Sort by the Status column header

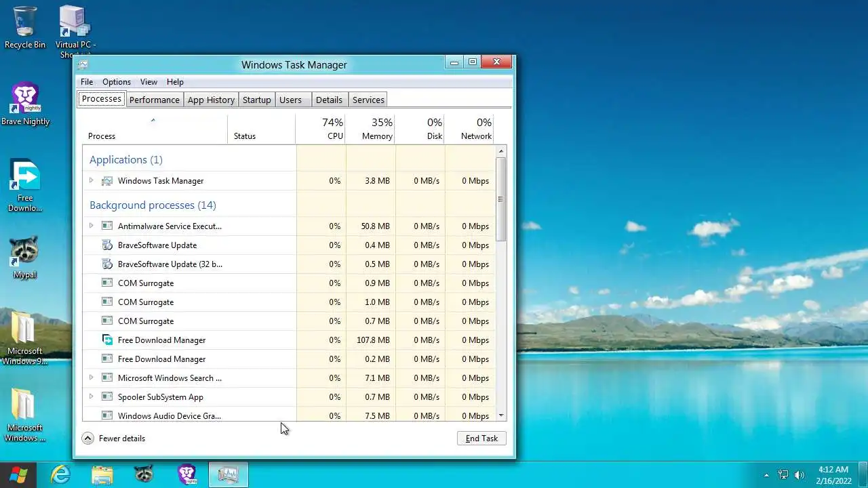(x=261, y=129)
